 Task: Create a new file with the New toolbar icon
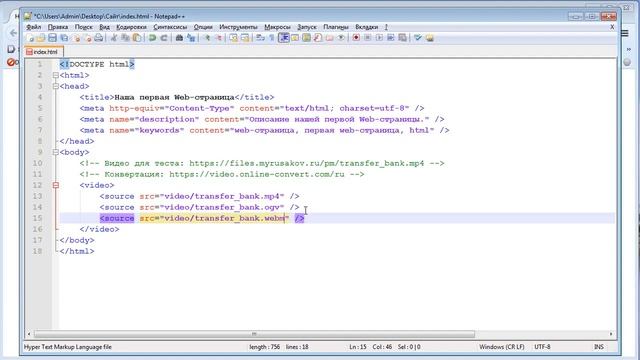pos(30,38)
